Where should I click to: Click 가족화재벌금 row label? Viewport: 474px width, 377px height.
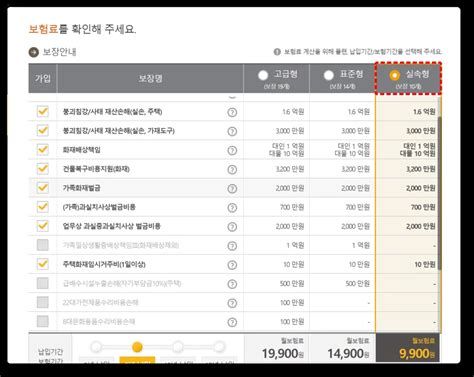pos(82,188)
